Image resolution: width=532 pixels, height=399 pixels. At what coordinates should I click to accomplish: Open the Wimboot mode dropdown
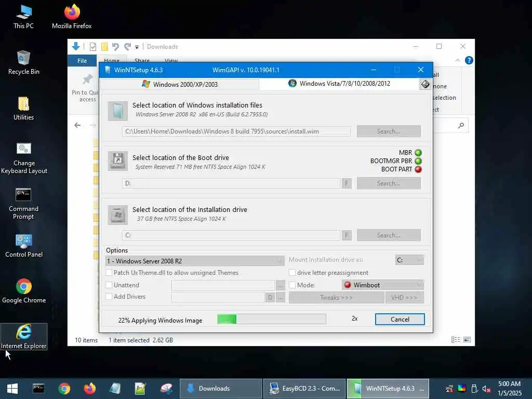(383, 285)
